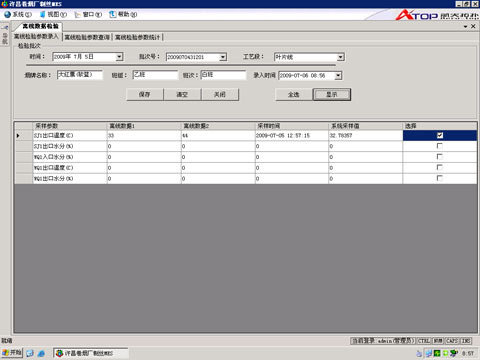Click the show desktop quick launch icon
480x360 pixels.
tap(30, 353)
